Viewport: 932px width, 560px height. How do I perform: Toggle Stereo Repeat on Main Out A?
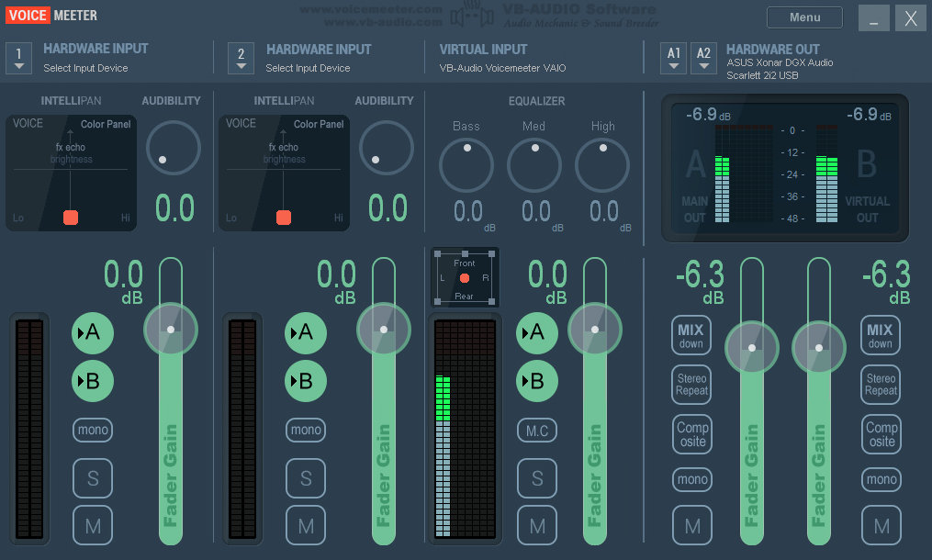[691, 385]
